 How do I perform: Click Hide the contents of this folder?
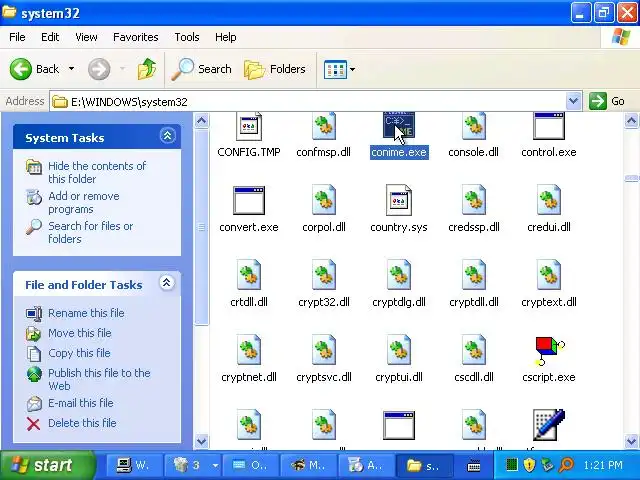tap(97, 172)
